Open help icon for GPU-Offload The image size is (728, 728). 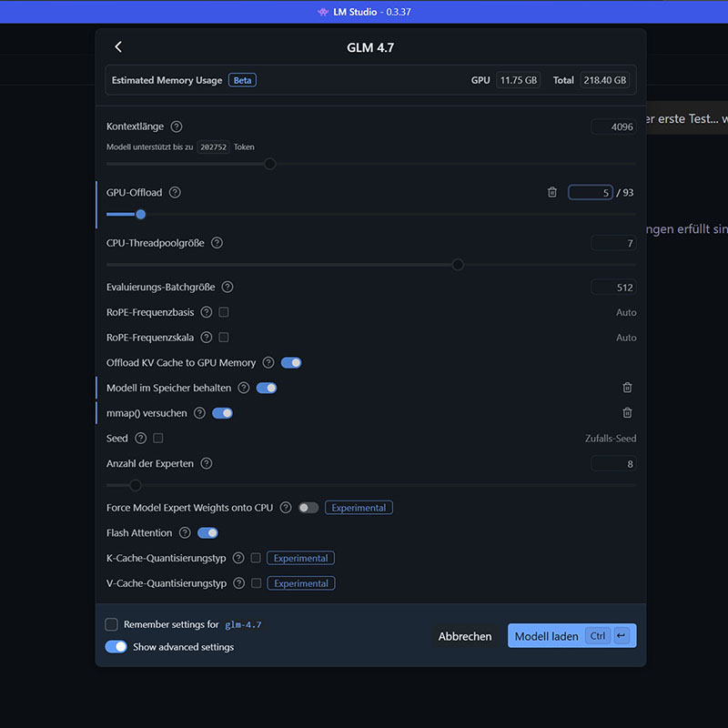coord(175,192)
